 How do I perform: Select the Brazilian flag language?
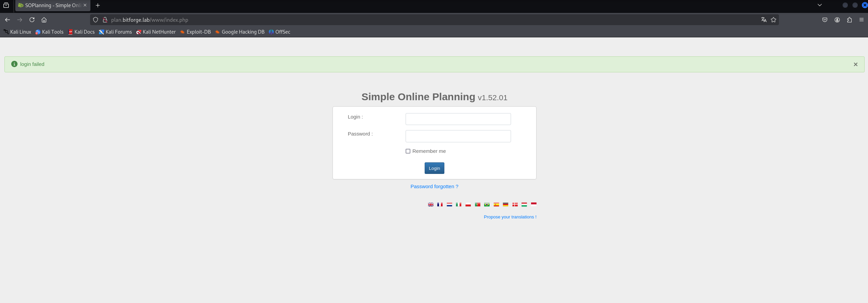click(x=487, y=204)
